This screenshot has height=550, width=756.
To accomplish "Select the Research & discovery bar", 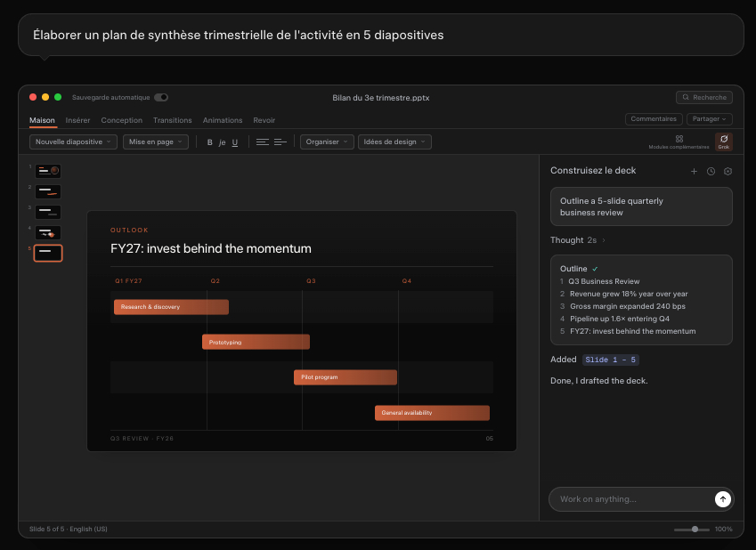I will (171, 307).
